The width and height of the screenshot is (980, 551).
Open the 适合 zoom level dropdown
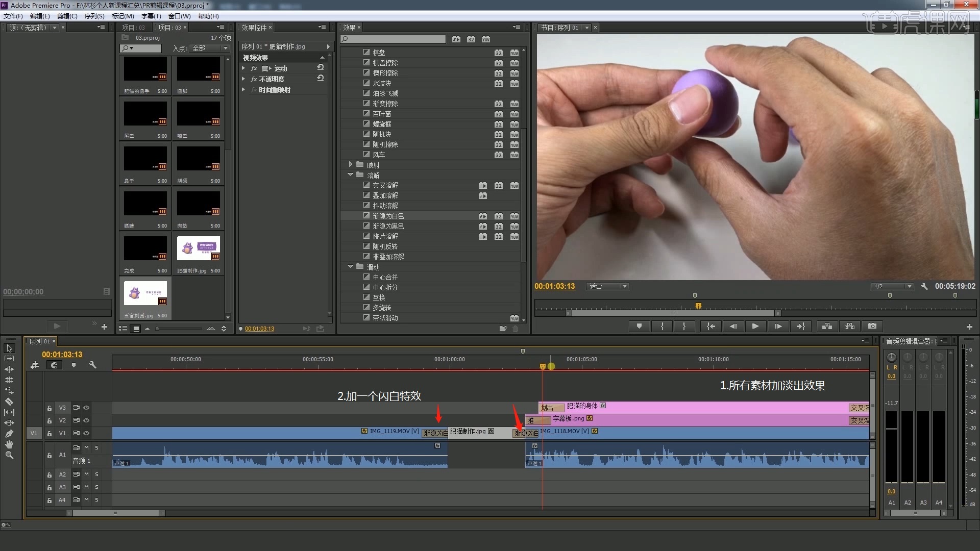tap(607, 287)
